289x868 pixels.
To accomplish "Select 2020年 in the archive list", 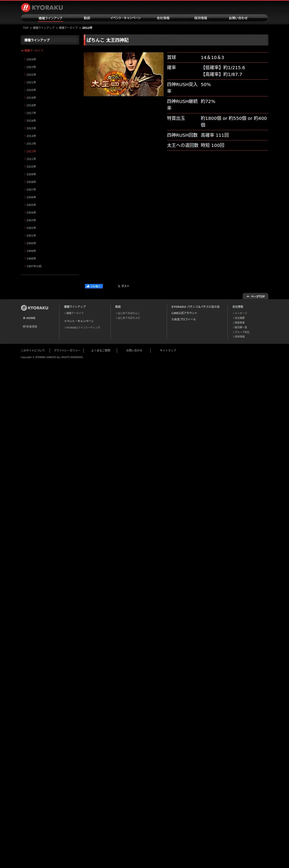I will [x=31, y=90].
